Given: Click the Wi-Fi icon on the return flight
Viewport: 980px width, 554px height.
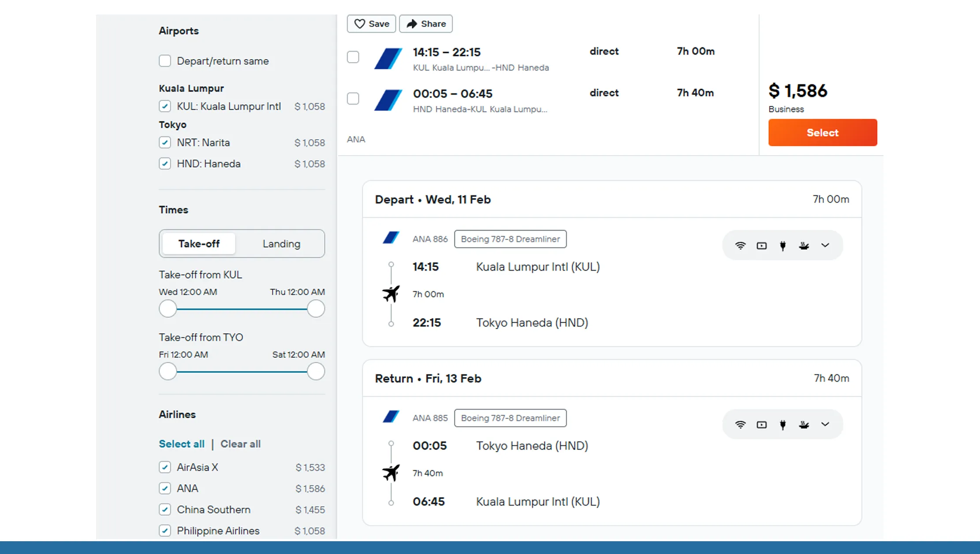Looking at the screenshot, I should click(741, 424).
